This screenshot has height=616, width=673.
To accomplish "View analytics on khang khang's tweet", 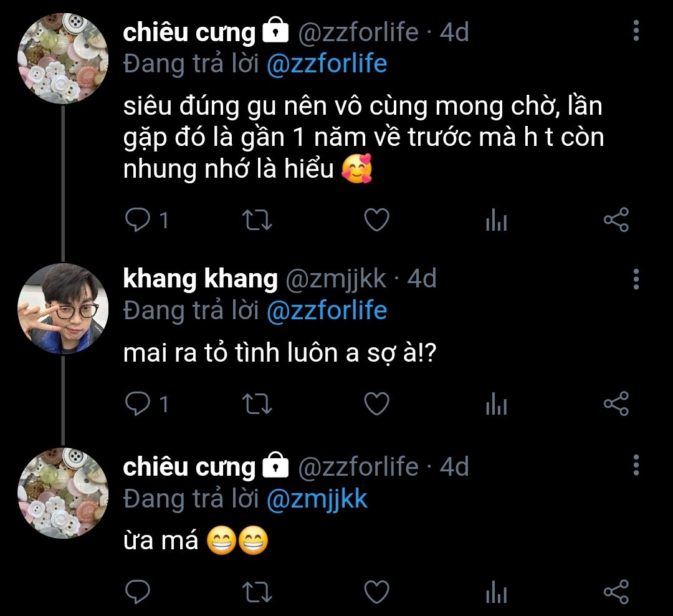I will [x=496, y=405].
